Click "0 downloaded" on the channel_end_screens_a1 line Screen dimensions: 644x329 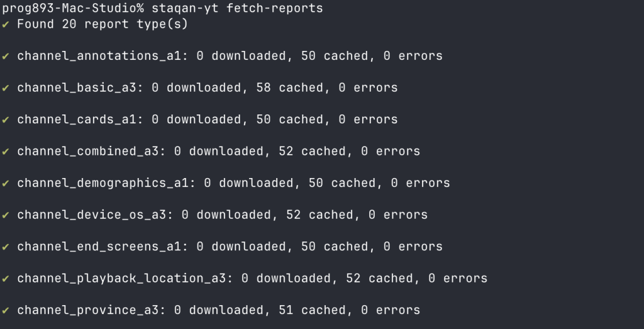(241, 247)
